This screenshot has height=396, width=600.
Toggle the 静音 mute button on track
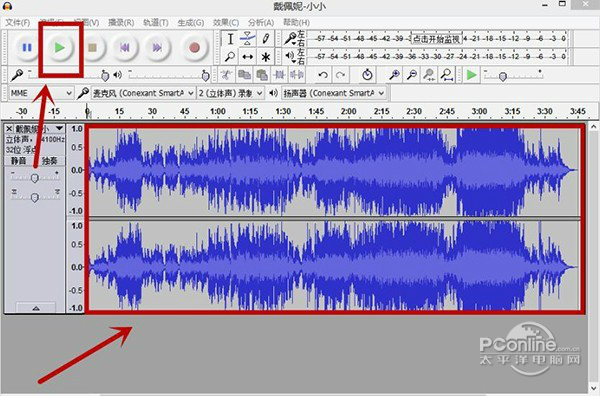(x=18, y=161)
